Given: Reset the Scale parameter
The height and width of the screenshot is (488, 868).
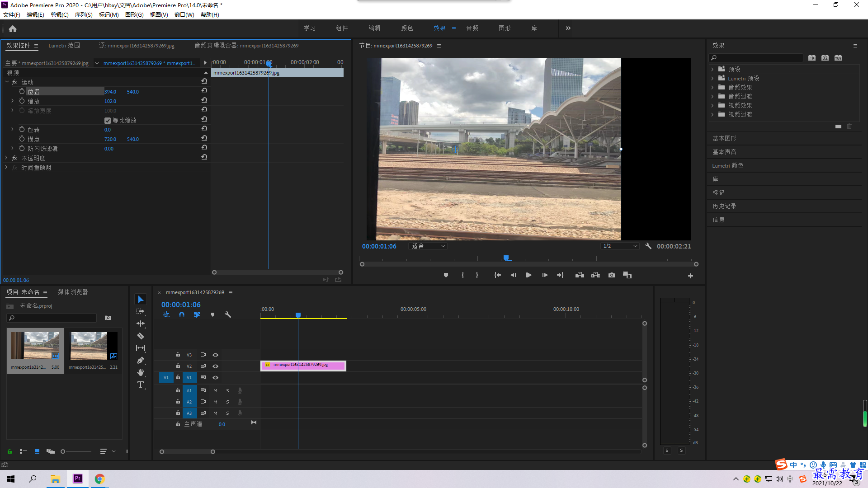Looking at the screenshot, I should point(204,100).
